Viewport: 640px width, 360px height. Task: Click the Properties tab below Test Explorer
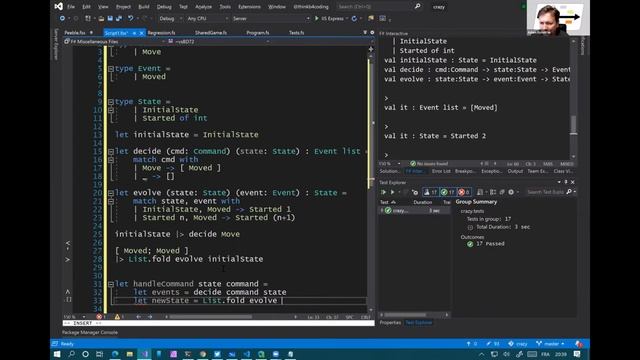(x=390, y=322)
